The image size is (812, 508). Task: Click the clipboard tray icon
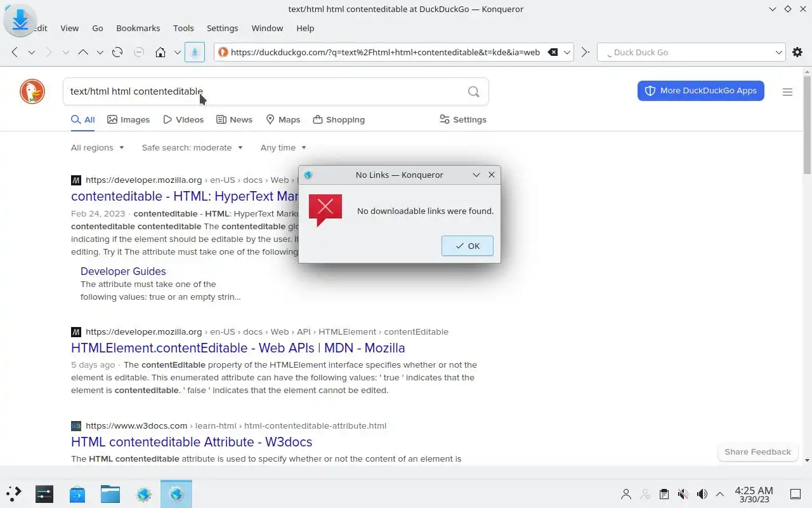click(x=664, y=493)
